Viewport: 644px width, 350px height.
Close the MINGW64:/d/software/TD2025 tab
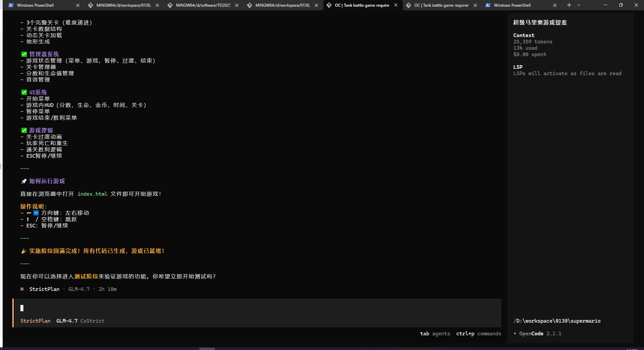pos(237,5)
